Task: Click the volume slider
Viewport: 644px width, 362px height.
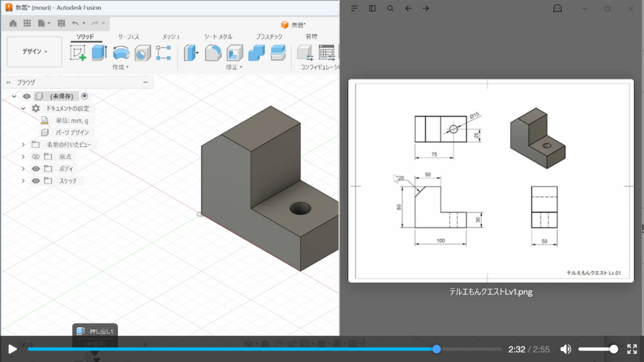Action: coord(598,349)
